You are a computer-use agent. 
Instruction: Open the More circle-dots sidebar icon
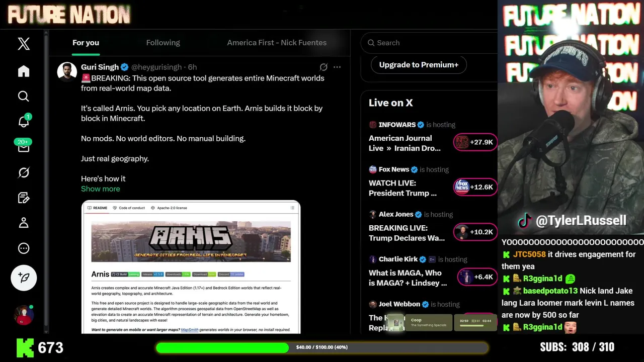pyautogui.click(x=24, y=248)
